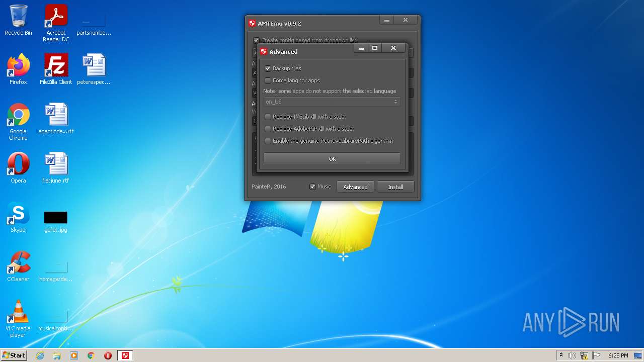Enable the genuine RetrieveLibraryPath algorithm

point(268,141)
